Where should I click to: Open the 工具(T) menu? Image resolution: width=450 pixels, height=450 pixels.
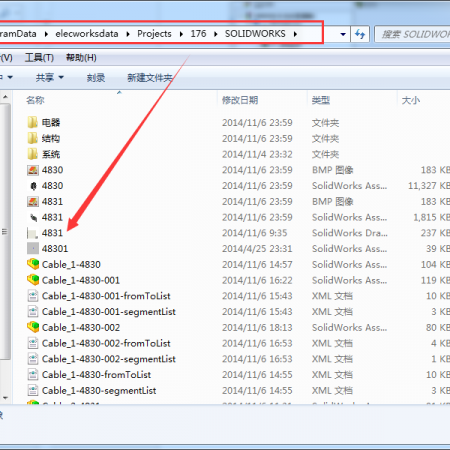[x=39, y=58]
